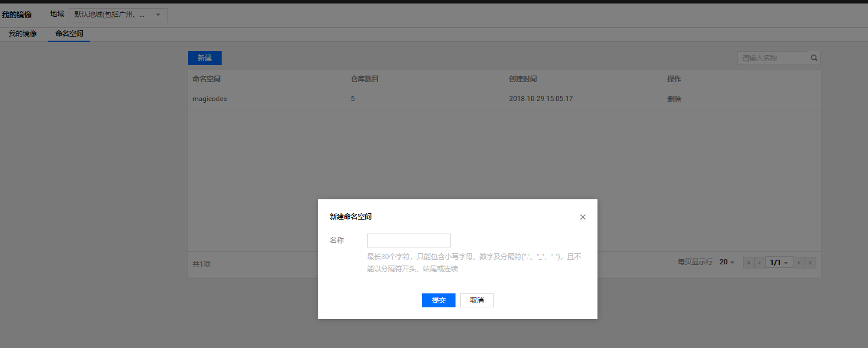Switch to the 我的镜像 tab
Screen dimensions: 868x348
click(23, 34)
